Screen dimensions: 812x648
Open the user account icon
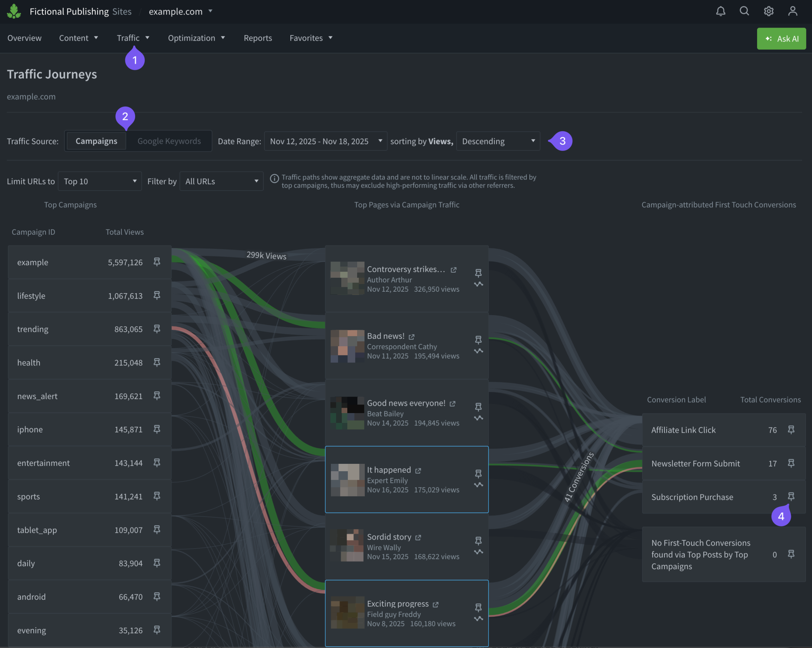point(792,11)
